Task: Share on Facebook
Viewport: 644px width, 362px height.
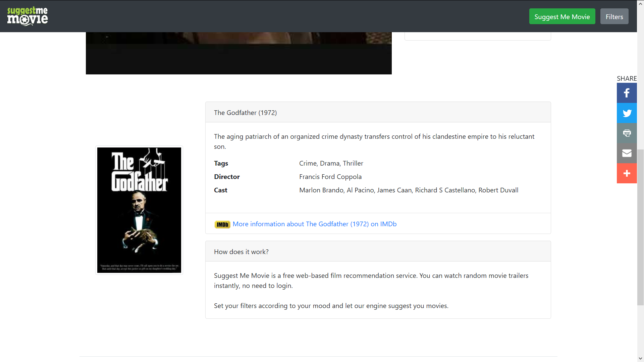Action: (627, 93)
